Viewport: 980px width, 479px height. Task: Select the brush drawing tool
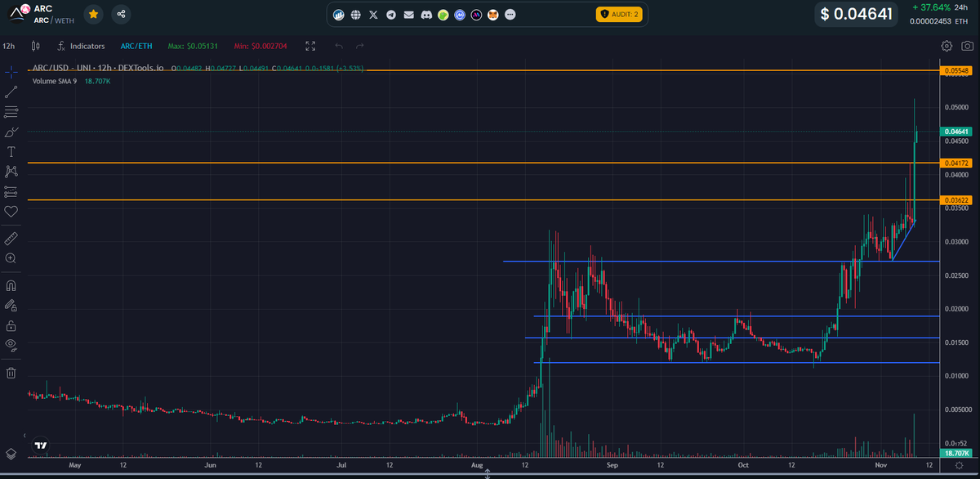click(x=11, y=132)
